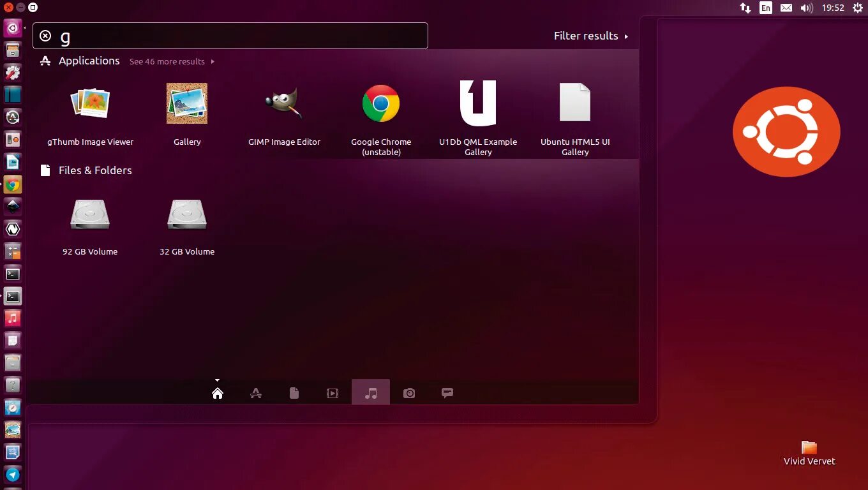The image size is (868, 490).
Task: Open the compass browser icon in launcher
Action: coord(13,408)
